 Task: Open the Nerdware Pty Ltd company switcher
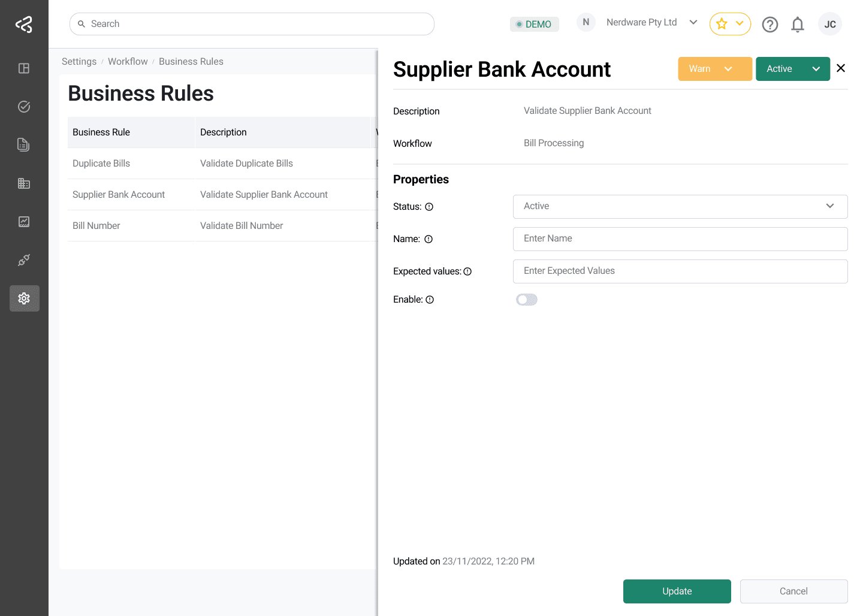click(641, 22)
